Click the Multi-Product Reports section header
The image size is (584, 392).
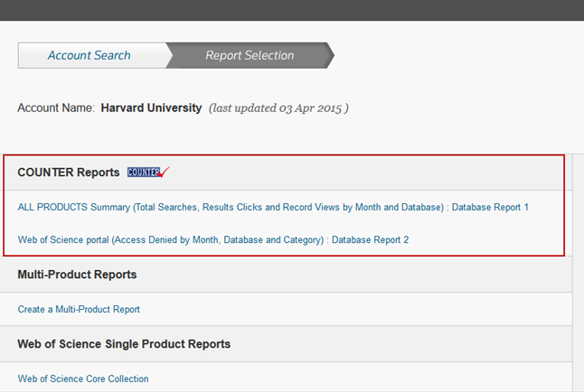coord(289,275)
